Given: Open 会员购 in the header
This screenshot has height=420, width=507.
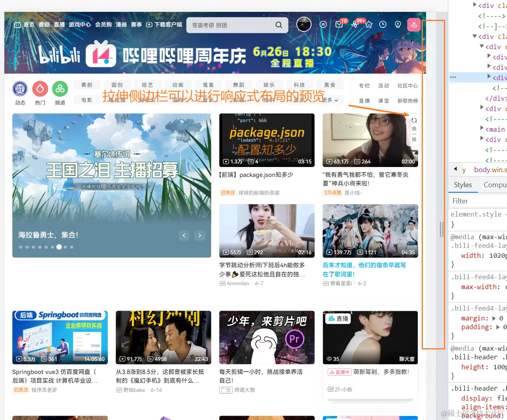Looking at the screenshot, I should point(103,25).
